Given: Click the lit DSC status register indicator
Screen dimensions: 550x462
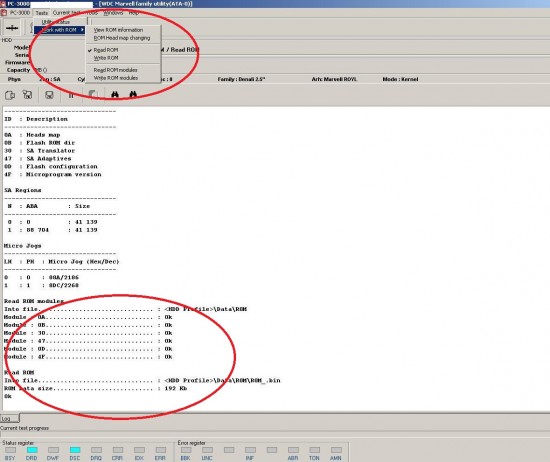Looking at the screenshot, I should 75,450.
